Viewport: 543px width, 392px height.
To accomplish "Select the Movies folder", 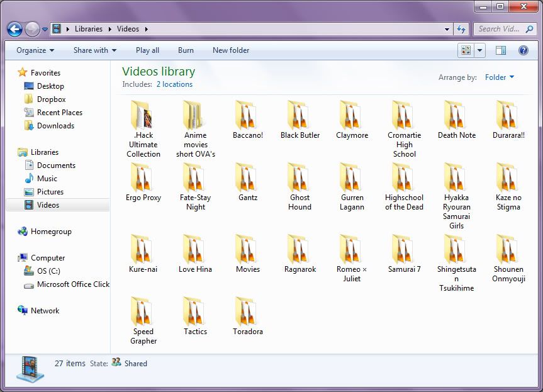I will tap(248, 254).
